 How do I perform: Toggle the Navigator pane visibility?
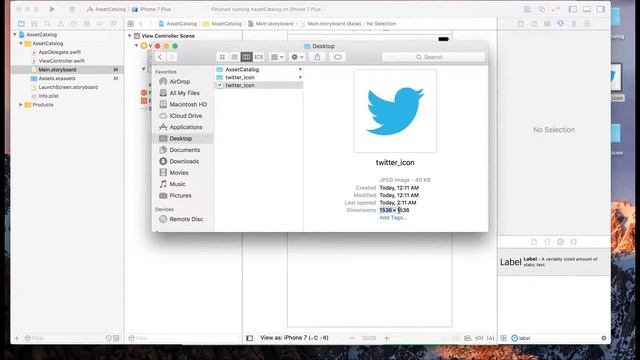(573, 9)
